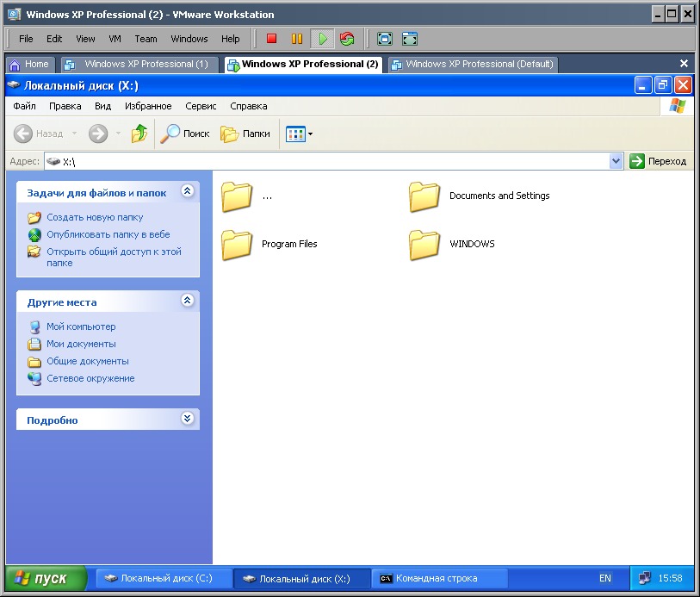Select the Program Files folder
Viewport: 700px width, 597px height.
[237, 245]
